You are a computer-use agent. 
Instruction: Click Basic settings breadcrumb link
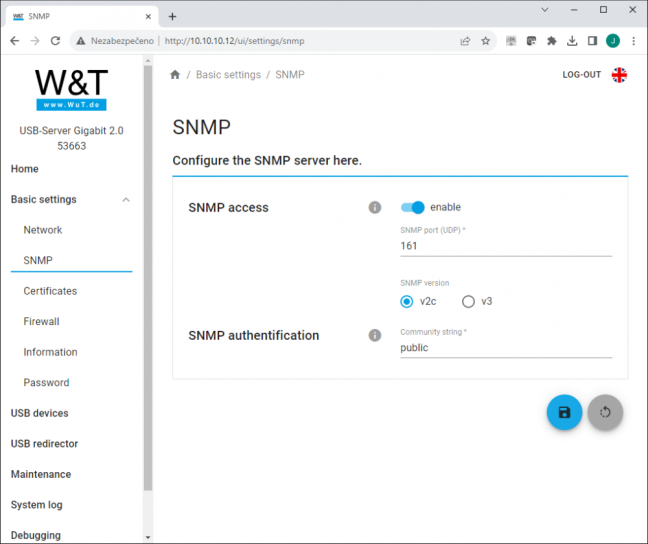pos(228,75)
